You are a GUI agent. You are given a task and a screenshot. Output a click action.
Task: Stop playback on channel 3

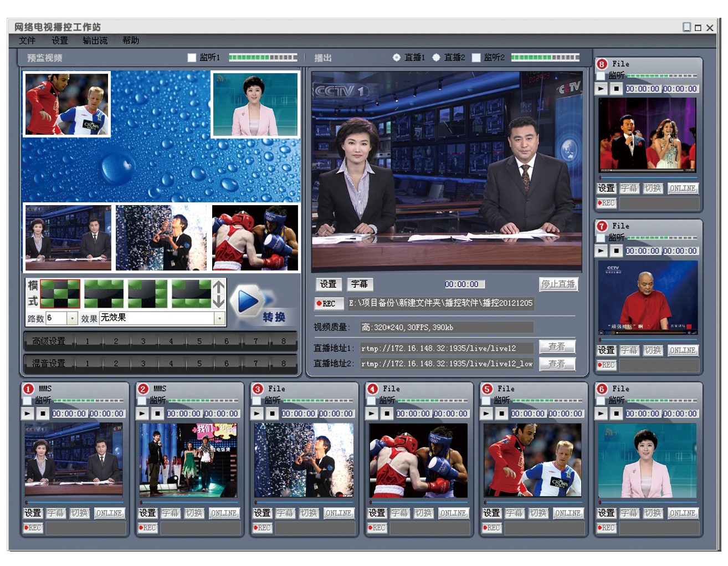point(272,414)
